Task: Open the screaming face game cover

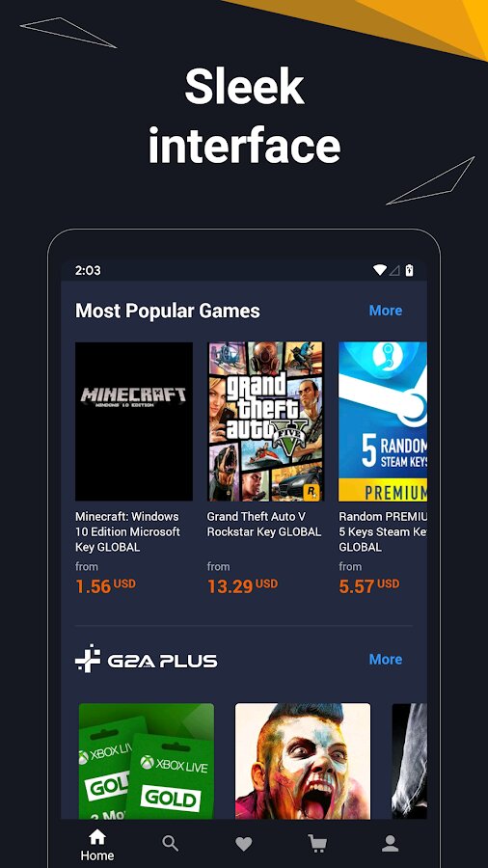Action: tap(303, 761)
